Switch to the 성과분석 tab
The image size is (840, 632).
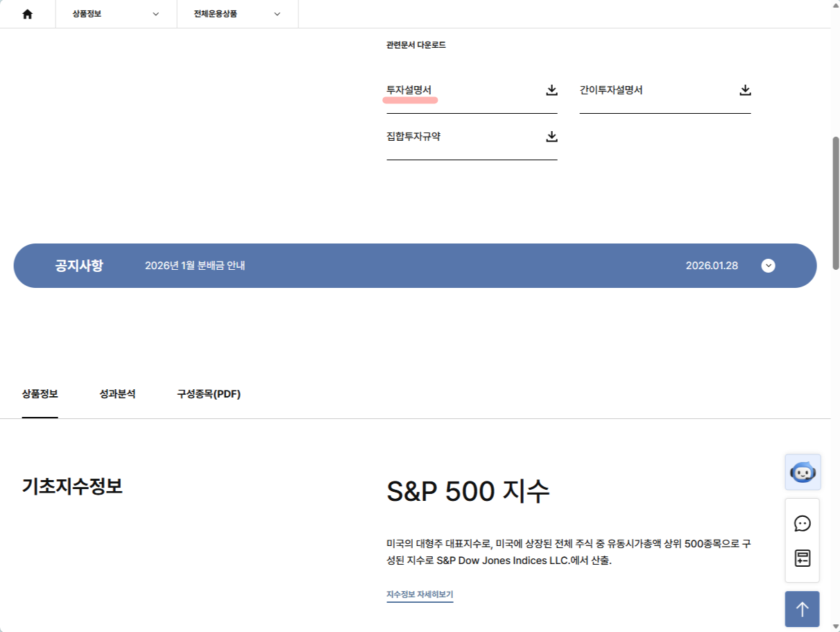[117, 394]
